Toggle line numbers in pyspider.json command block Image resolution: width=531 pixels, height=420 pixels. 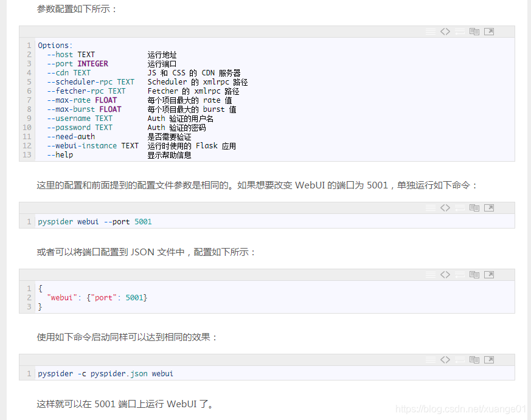[x=431, y=359]
